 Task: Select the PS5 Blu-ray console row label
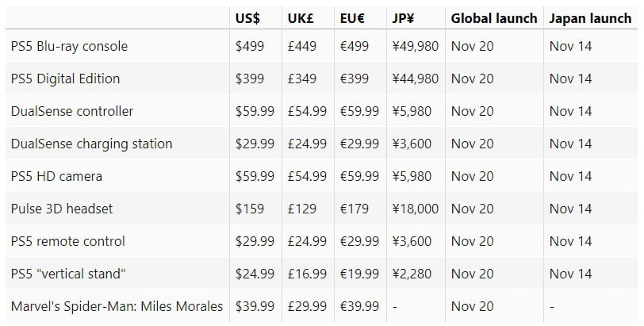click(69, 46)
